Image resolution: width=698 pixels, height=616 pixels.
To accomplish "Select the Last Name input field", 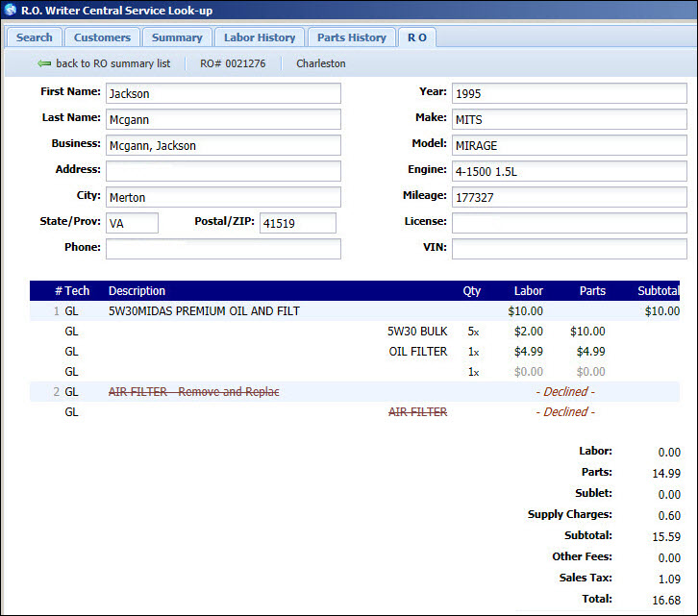I will click(x=223, y=119).
